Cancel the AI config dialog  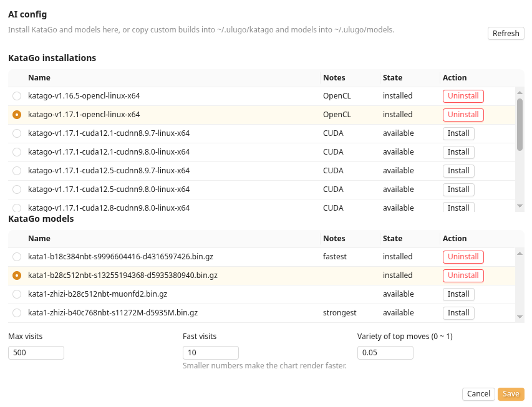[x=478, y=394]
